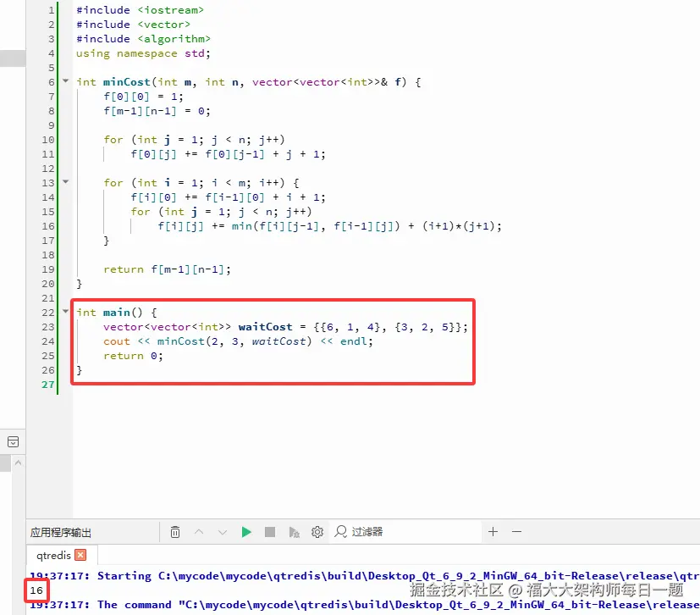Image resolution: width=700 pixels, height=615 pixels.
Task: Click 'f[0][j] += f[0][j-1]' line 11
Action: pyautogui.click(x=229, y=154)
